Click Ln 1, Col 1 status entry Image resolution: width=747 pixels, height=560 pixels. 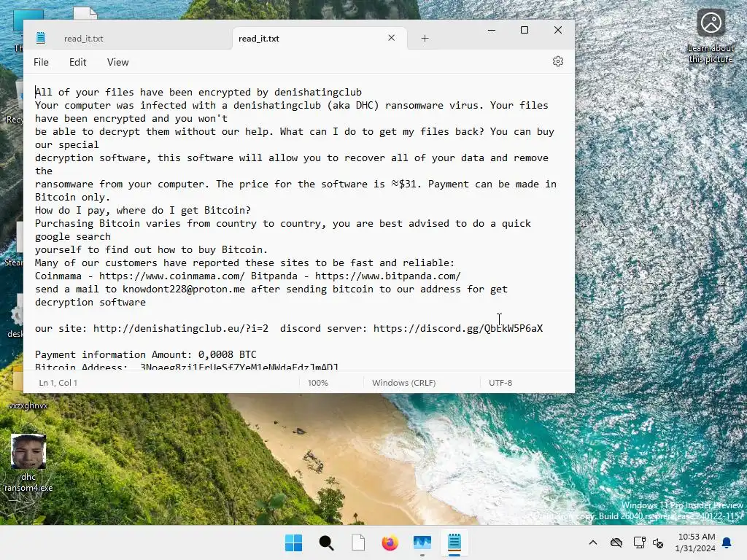pos(58,382)
